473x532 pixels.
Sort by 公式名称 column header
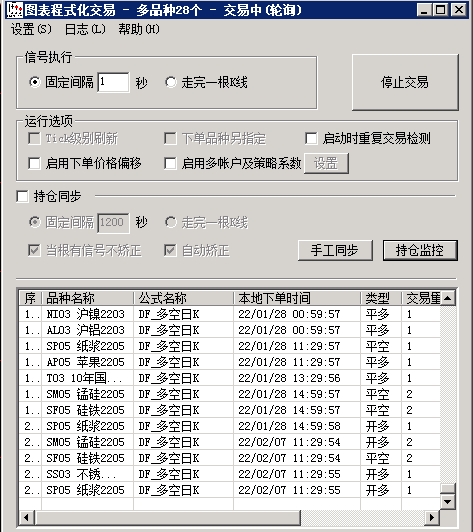(184, 298)
